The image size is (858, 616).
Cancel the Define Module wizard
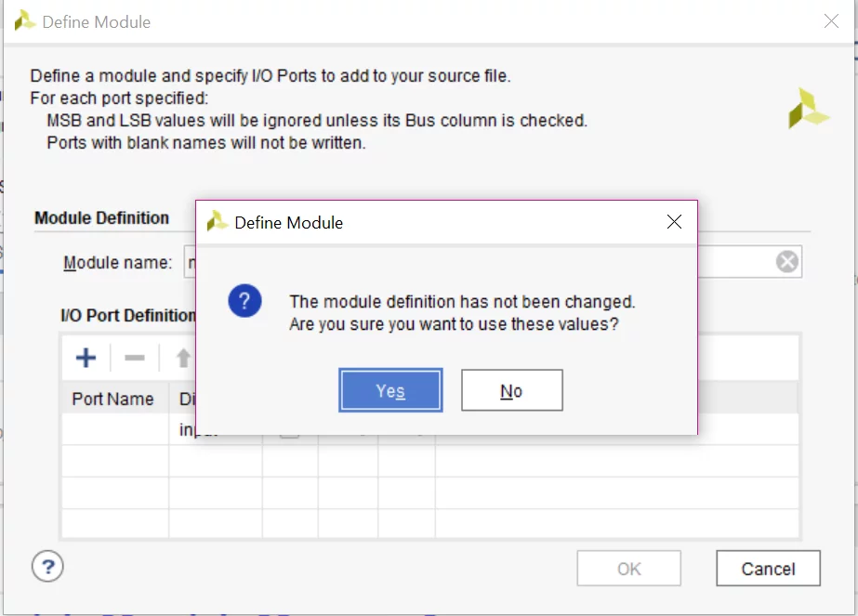point(768,569)
